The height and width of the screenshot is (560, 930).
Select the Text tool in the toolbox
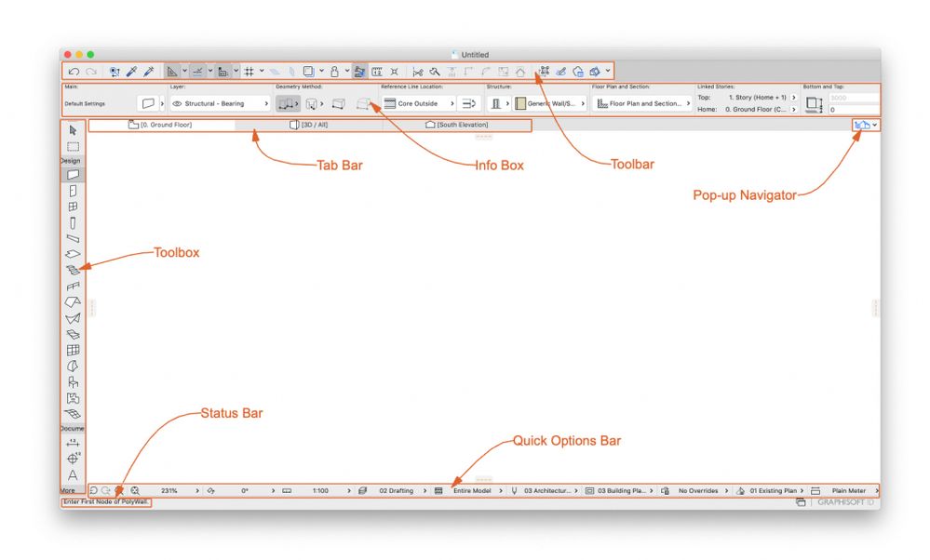point(73,474)
